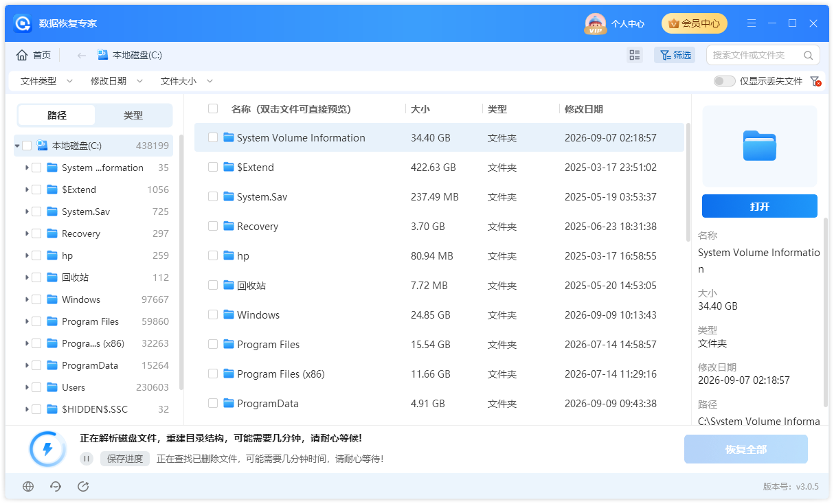Switch to the 路径 tab
834x504 pixels.
pyautogui.click(x=56, y=115)
